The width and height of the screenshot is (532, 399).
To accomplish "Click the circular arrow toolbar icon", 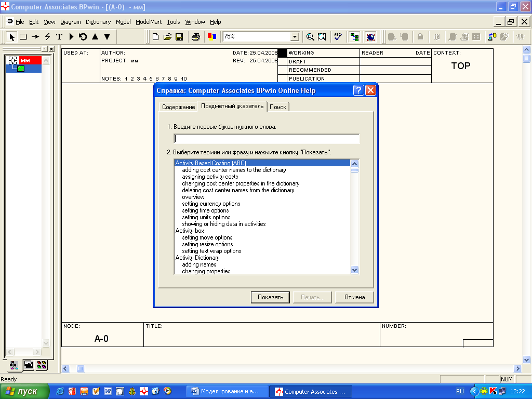I will pos(83,37).
